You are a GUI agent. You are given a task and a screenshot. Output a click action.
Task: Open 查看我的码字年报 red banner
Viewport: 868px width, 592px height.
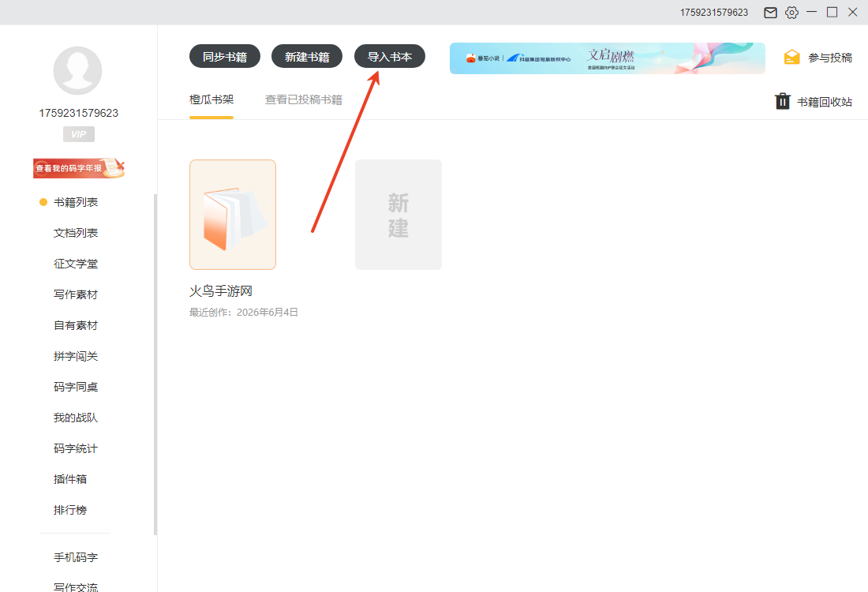tap(79, 168)
